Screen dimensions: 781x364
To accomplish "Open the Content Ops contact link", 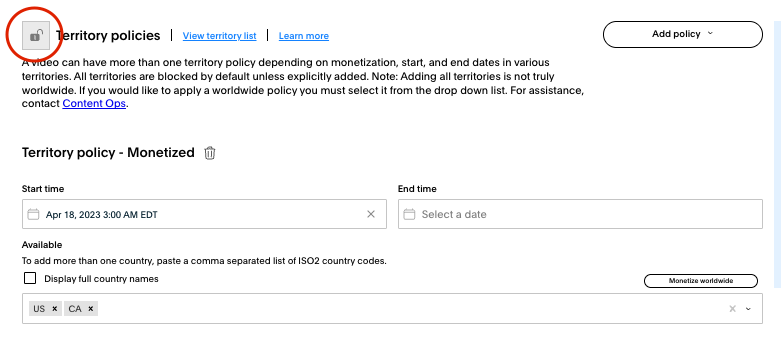I will pos(94,104).
